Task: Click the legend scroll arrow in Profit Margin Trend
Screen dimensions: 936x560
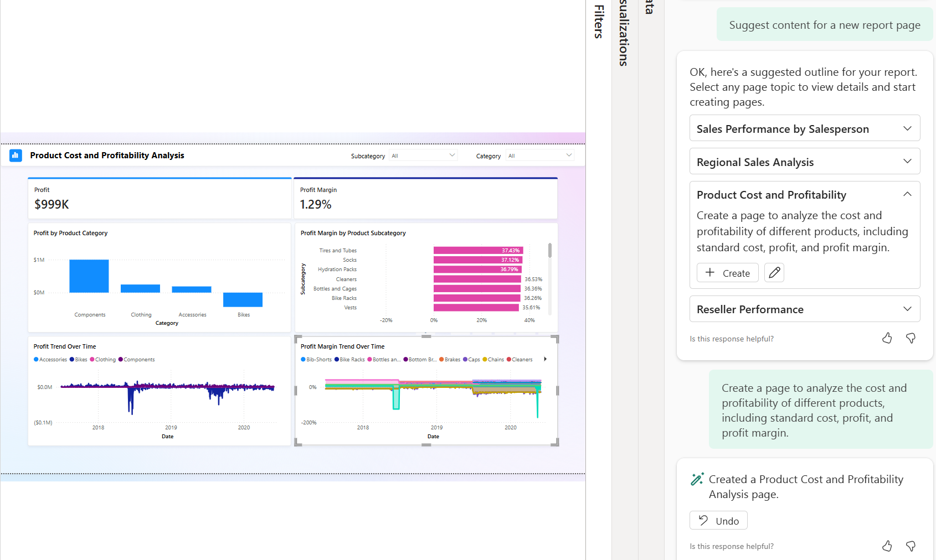Action: 546,359
